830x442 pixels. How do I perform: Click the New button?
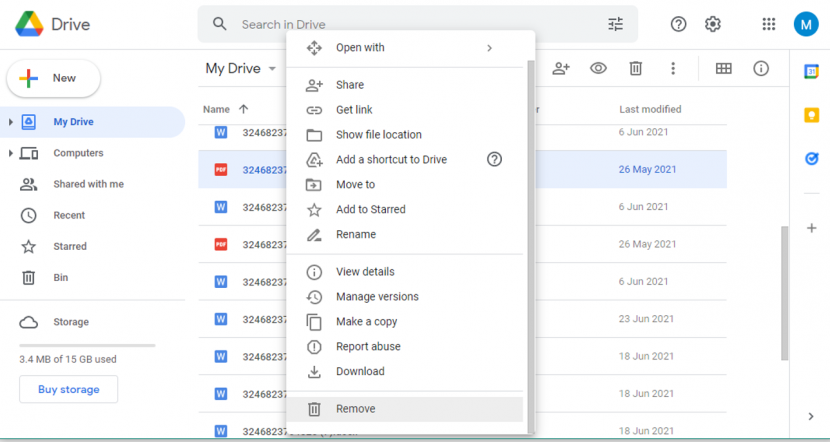coord(53,78)
